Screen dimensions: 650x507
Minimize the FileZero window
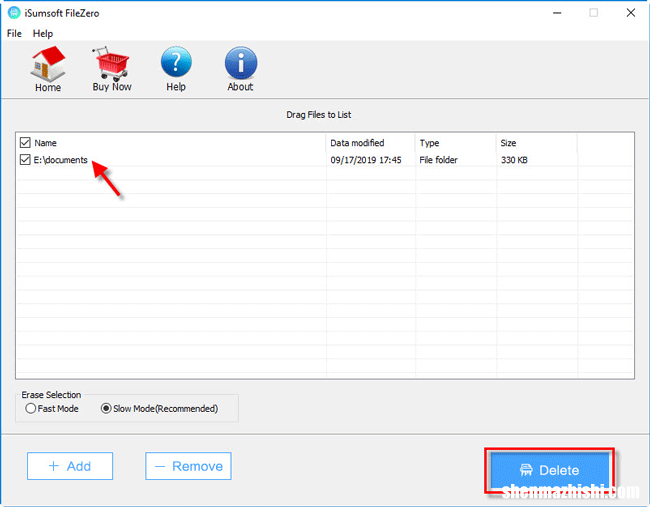coord(557,13)
